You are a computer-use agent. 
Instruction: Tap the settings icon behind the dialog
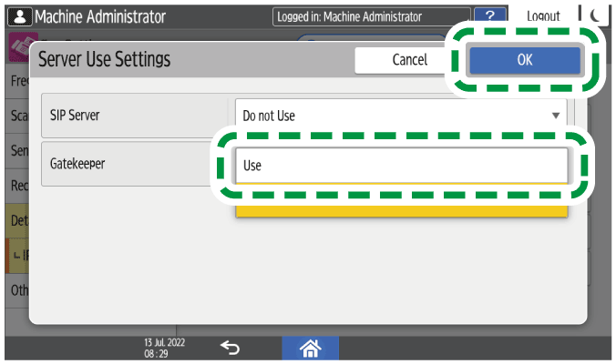pyautogui.click(x=17, y=50)
